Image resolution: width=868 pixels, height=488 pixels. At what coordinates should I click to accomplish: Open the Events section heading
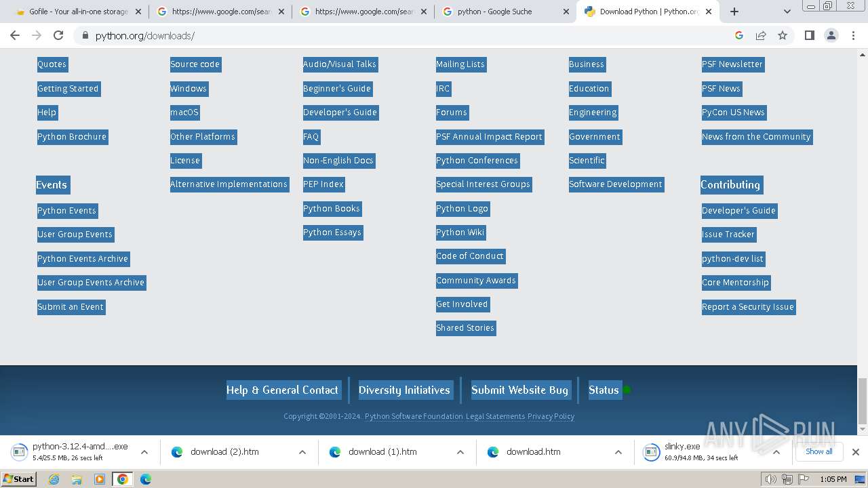(52, 185)
